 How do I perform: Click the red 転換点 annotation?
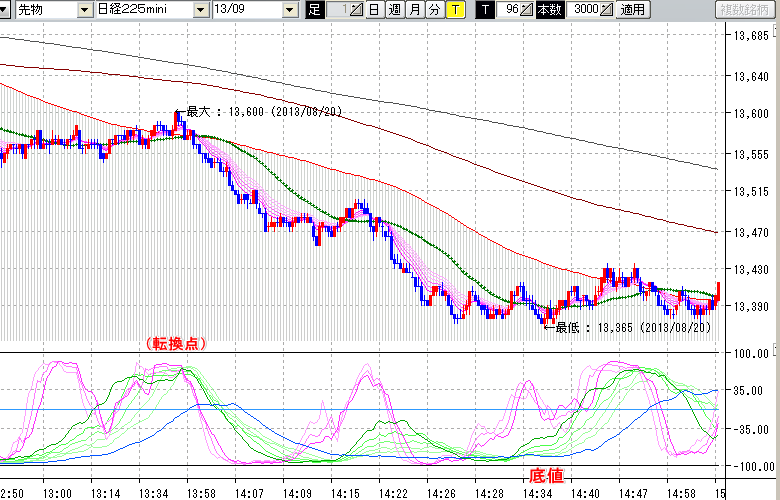click(x=177, y=343)
